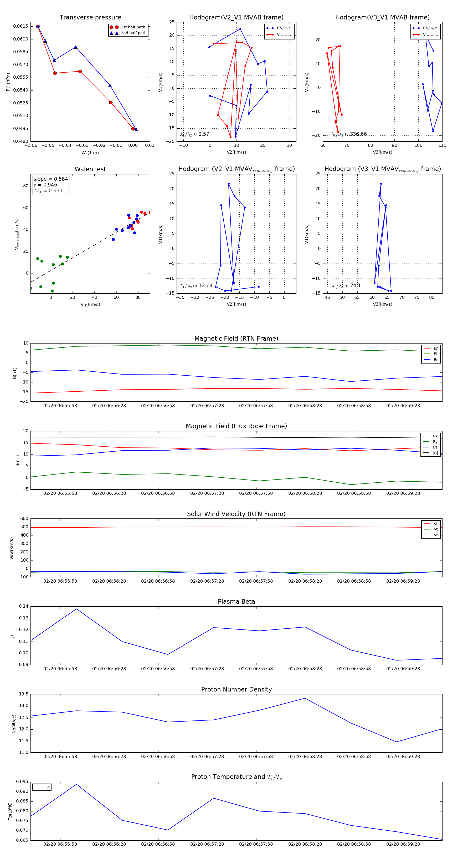This screenshot has width=473, height=868.
Task: Select the "Bx'" legend entry
Action: (x=431, y=436)
